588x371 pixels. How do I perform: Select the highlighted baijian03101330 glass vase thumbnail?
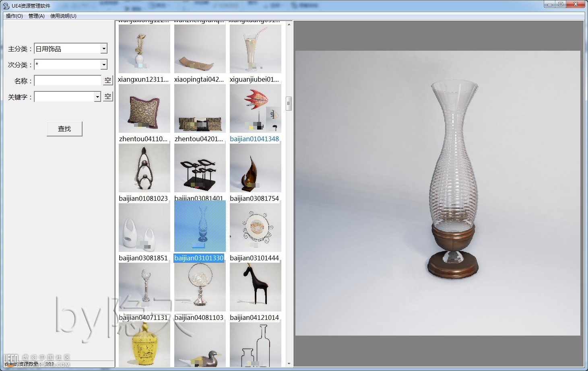tap(200, 227)
